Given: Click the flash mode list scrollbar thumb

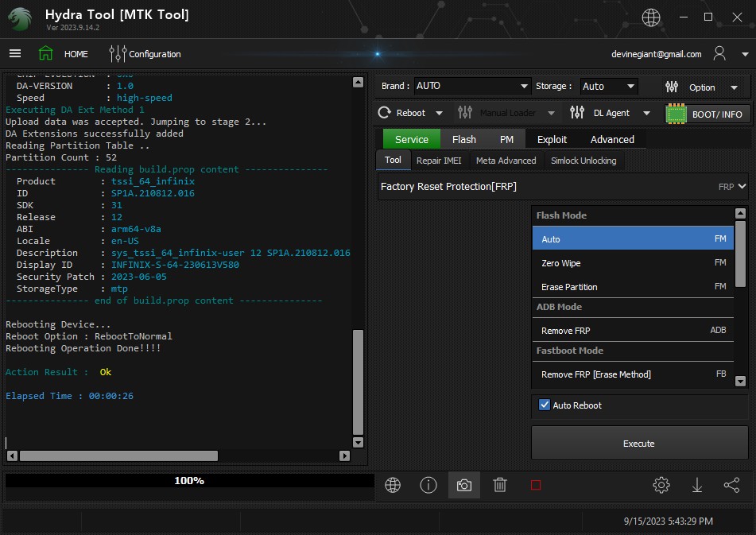Looking at the screenshot, I should point(741,253).
